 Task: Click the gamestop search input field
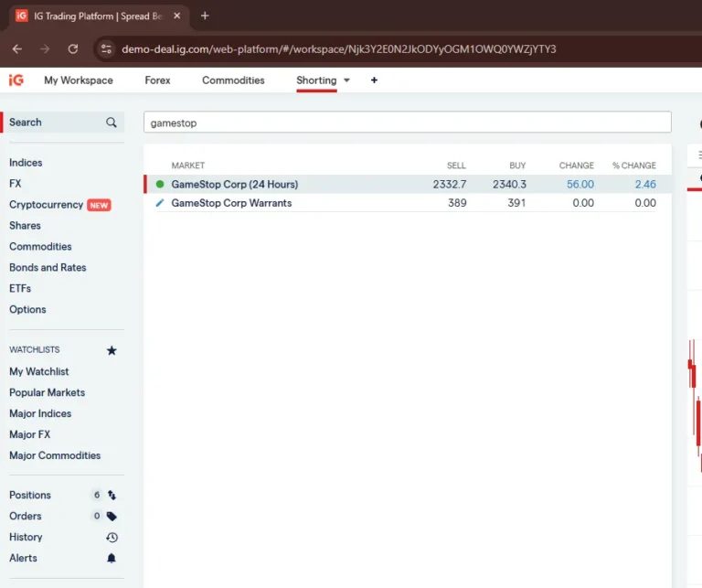point(408,123)
